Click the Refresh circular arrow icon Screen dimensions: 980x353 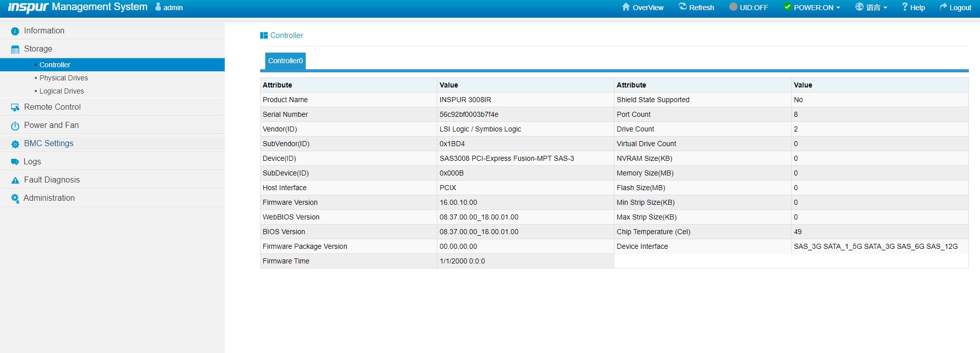[x=683, y=7]
